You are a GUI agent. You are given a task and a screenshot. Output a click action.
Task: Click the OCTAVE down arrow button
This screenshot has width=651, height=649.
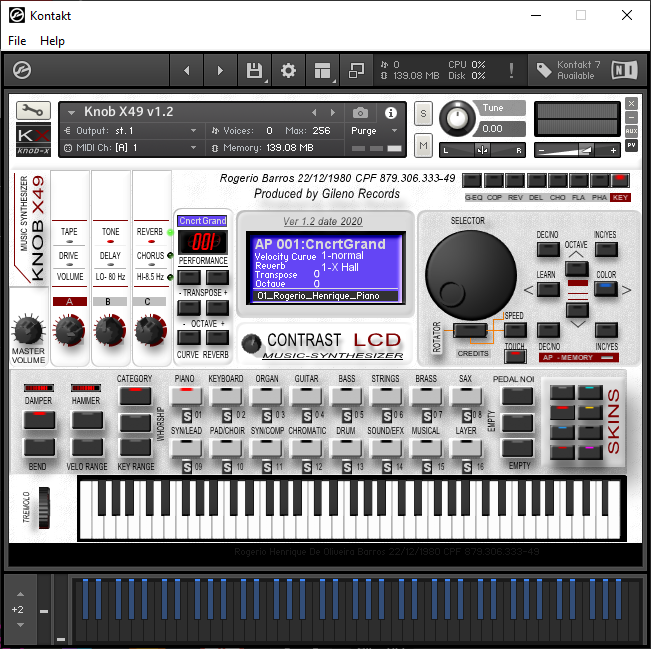tap(577, 309)
